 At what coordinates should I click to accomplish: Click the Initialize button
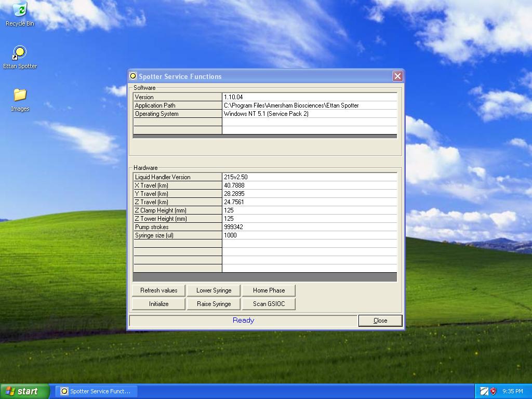coord(159,304)
